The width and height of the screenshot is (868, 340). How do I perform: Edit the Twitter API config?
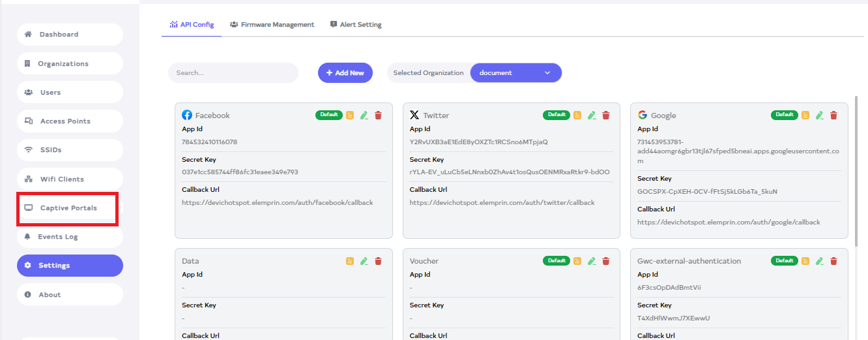(x=592, y=116)
